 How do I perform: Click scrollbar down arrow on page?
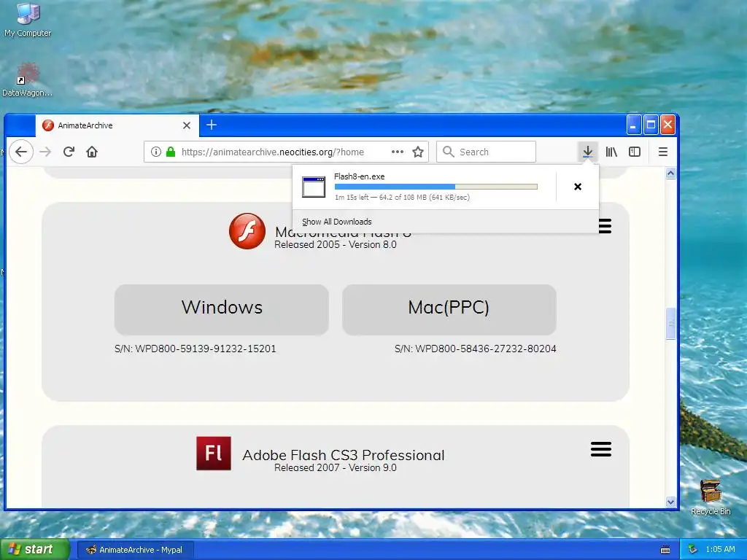(x=671, y=502)
